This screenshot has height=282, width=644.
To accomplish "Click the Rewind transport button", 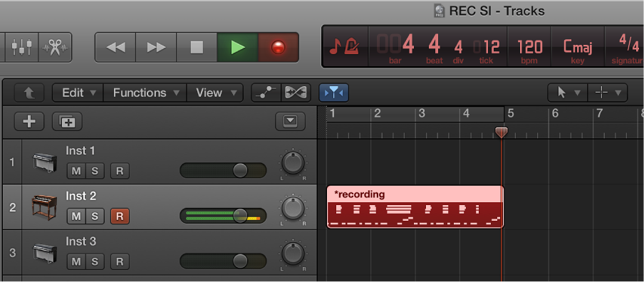I will pyautogui.click(x=115, y=47).
